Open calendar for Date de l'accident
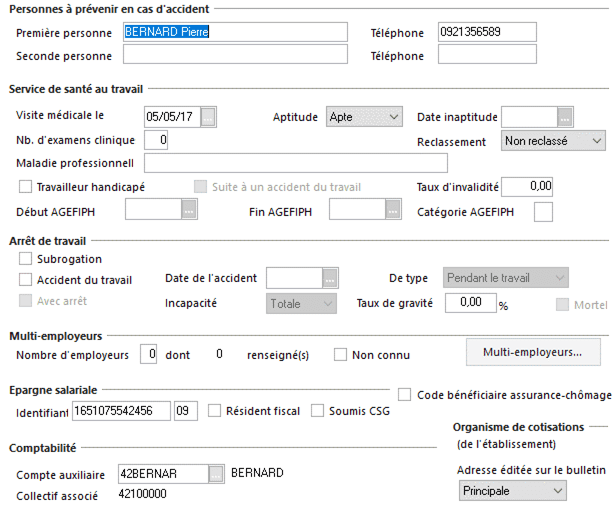 [330, 278]
